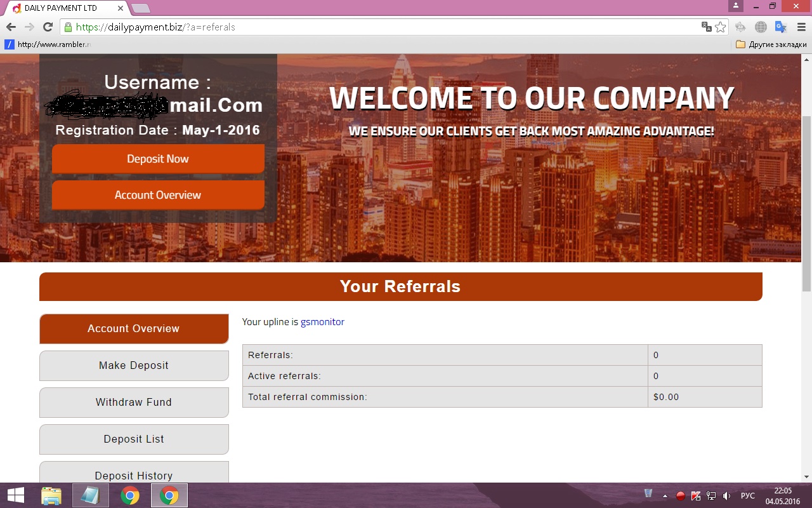The image size is (812, 508).
Task: Click the Your Referrals heading
Action: 400,286
